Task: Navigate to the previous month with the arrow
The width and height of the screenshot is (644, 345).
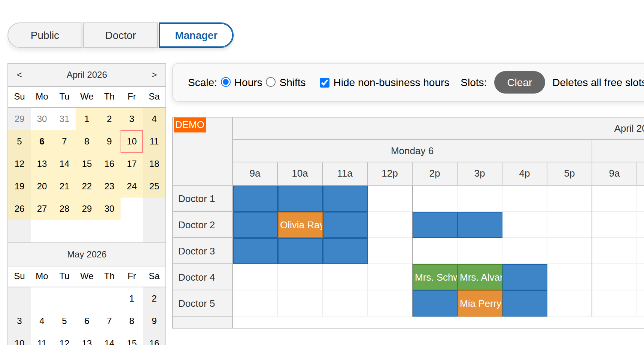Action: 19,75
